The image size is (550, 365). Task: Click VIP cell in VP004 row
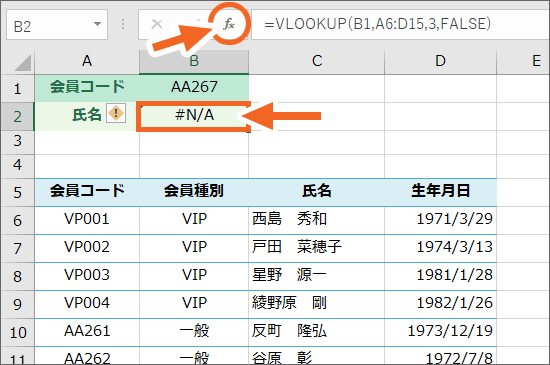(194, 304)
